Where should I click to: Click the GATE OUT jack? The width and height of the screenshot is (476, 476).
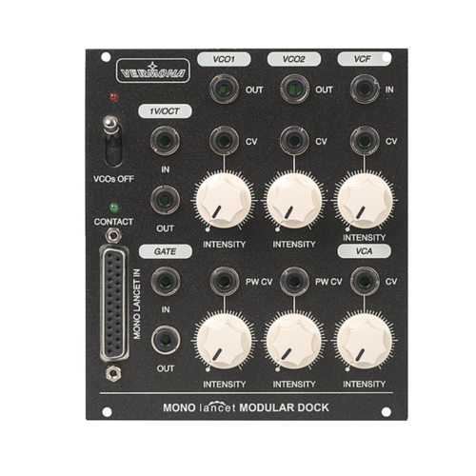coord(166,340)
